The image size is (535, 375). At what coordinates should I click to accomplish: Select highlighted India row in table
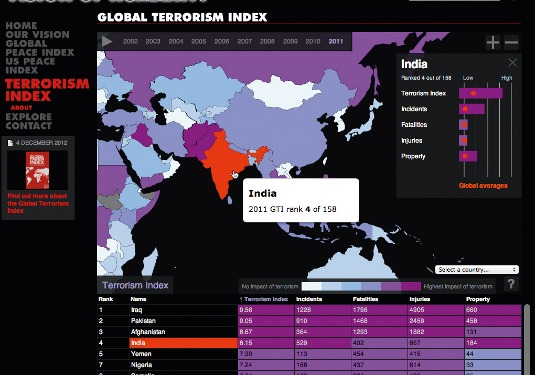[309, 343]
